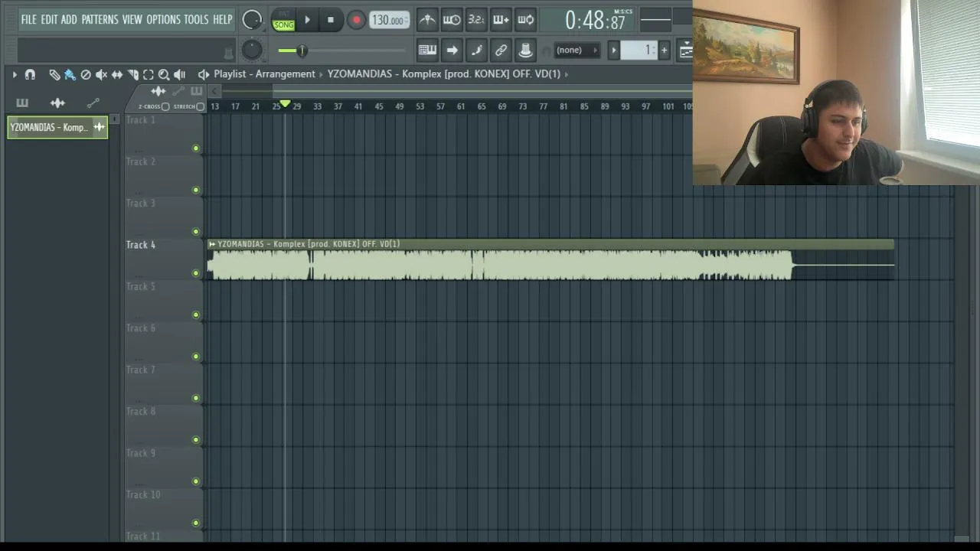Screen dimensions: 980x551
Task: Click the link icon for multilink
Action: tap(501, 51)
